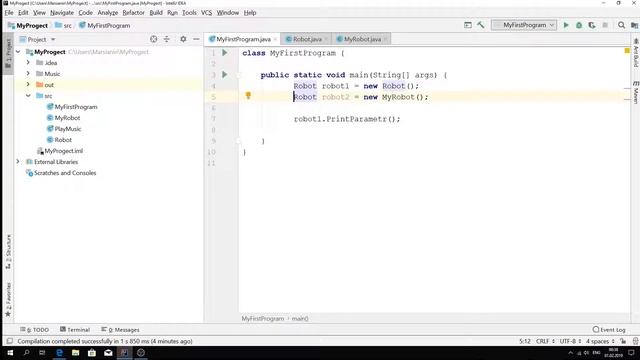Viewport: 640px width, 360px height.
Task: Select MyProgect.iml file
Action: click(x=60, y=151)
